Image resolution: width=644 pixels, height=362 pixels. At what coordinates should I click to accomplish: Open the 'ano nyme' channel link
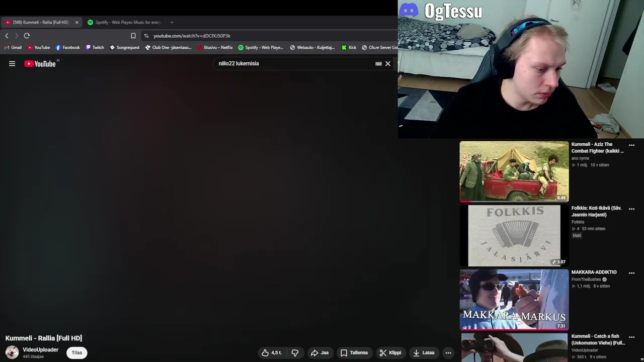pyautogui.click(x=580, y=158)
